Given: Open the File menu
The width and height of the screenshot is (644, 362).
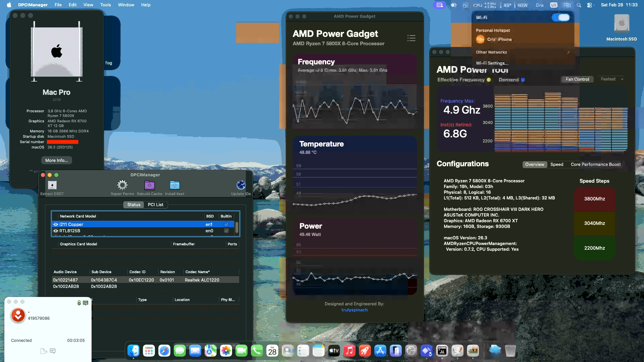Looking at the screenshot, I should click(58, 5).
